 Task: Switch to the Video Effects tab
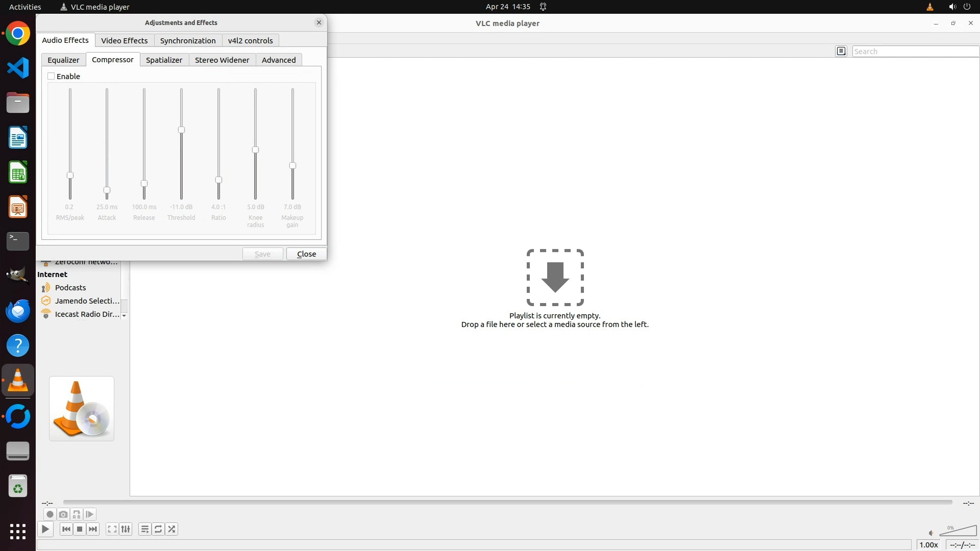124,40
